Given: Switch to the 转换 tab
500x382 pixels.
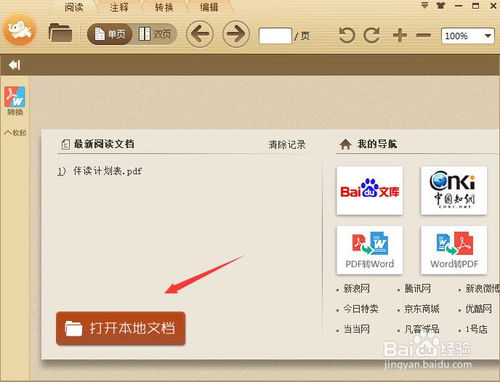Looking at the screenshot, I should click(164, 7).
